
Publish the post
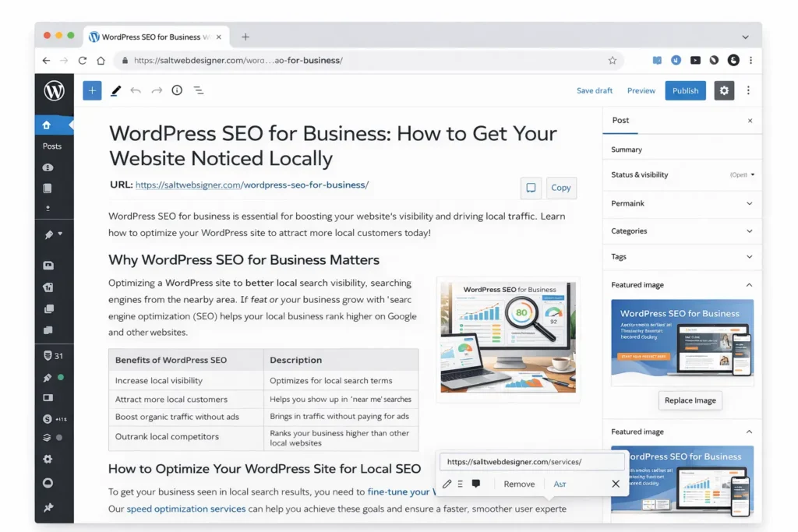[685, 90]
